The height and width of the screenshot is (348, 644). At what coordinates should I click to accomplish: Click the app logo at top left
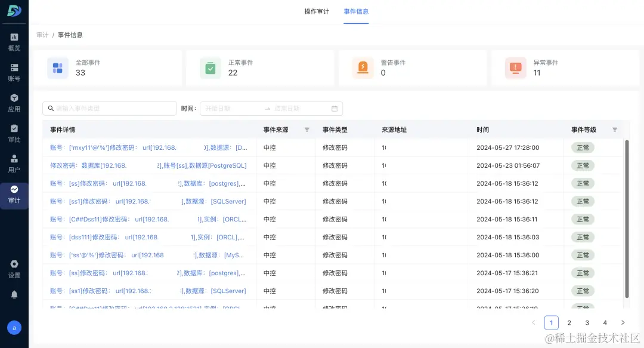(x=14, y=11)
